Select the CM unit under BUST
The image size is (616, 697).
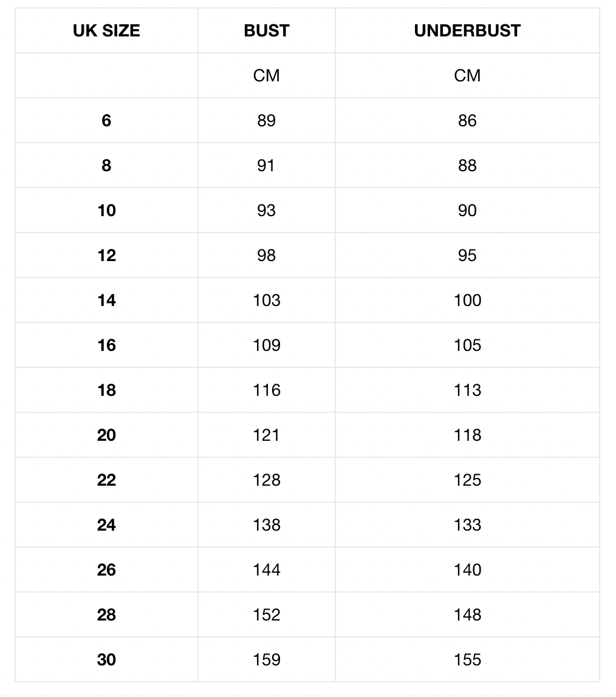(x=267, y=75)
